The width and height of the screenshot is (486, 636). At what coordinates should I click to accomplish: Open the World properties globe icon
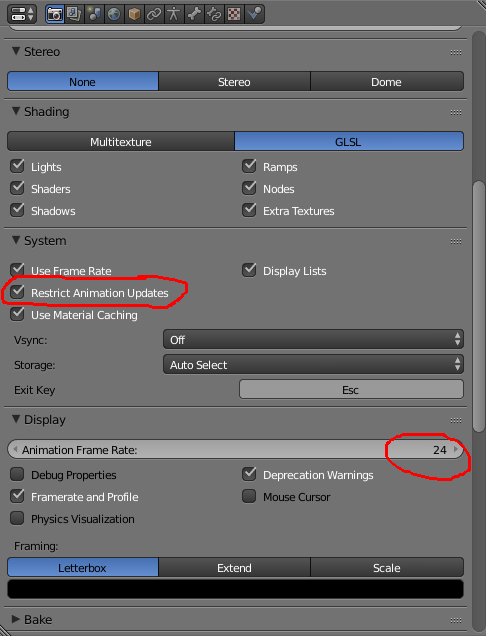click(x=114, y=14)
